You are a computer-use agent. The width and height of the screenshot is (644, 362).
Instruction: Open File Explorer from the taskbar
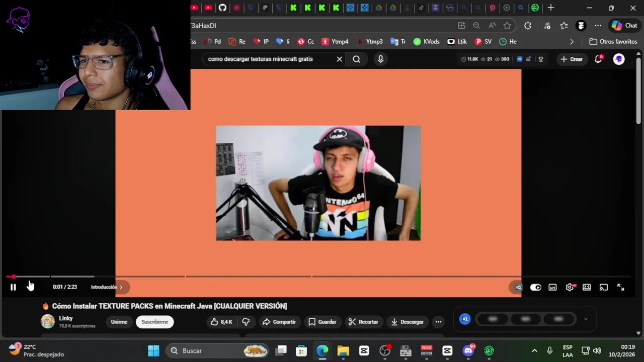[x=343, y=350]
